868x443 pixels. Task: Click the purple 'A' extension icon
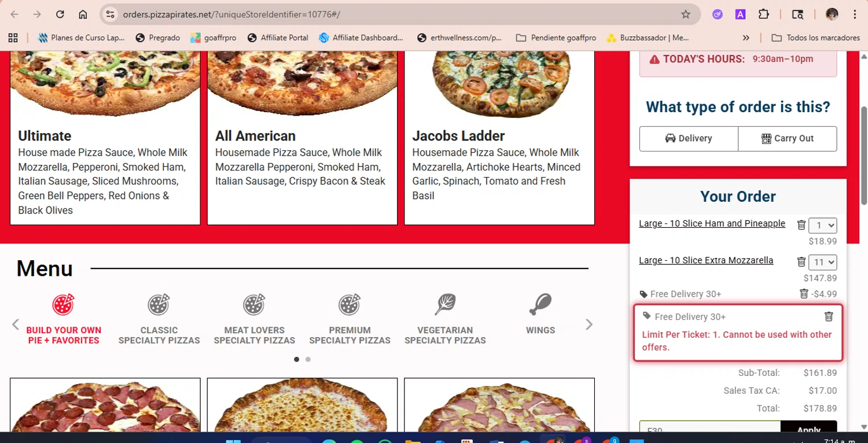[740, 14]
